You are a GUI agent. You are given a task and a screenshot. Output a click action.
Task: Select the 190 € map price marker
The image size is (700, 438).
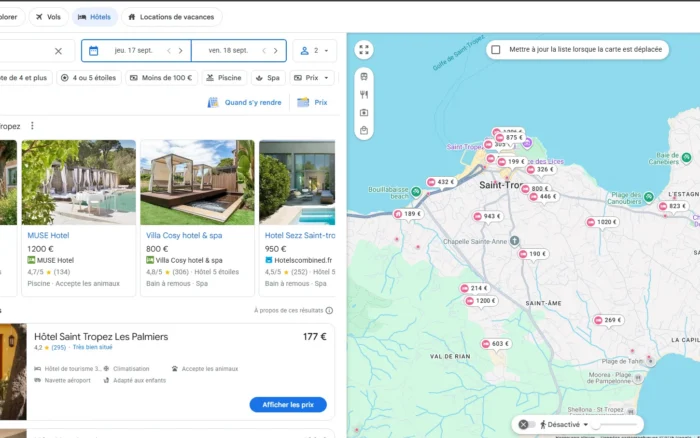(533, 254)
